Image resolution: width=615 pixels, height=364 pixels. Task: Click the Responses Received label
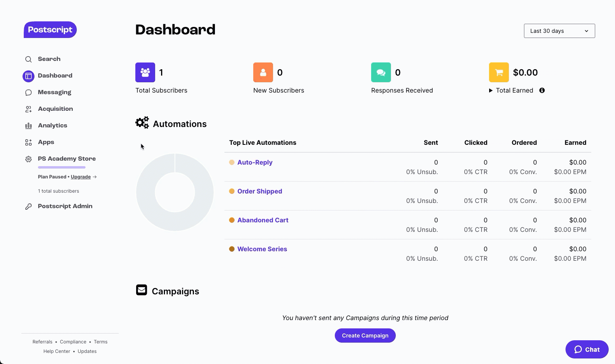tap(402, 90)
